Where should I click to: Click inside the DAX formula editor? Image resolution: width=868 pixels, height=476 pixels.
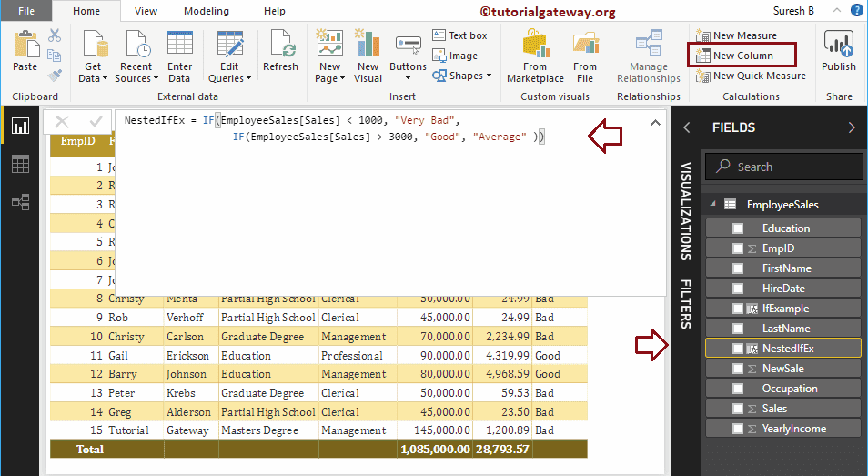pos(390,204)
